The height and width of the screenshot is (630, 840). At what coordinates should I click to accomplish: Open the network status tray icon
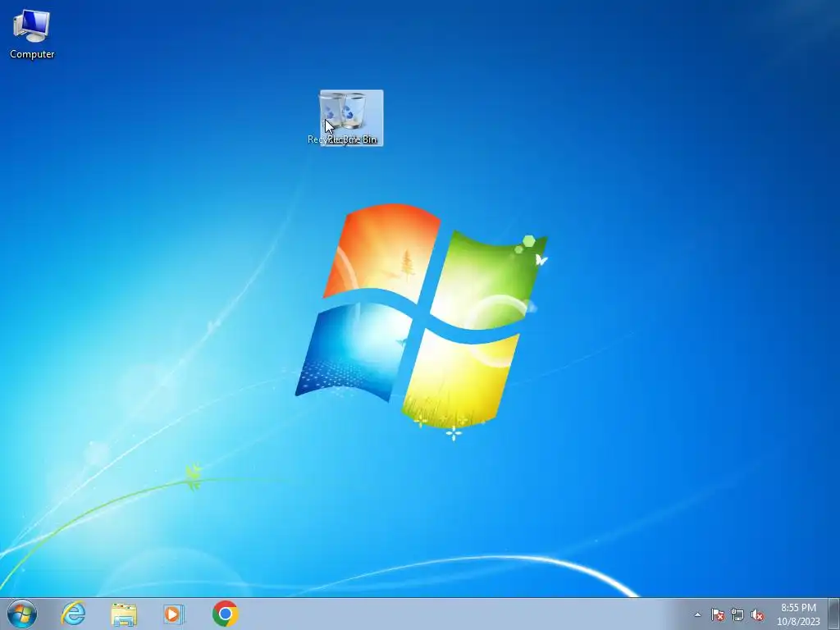[x=737, y=614]
